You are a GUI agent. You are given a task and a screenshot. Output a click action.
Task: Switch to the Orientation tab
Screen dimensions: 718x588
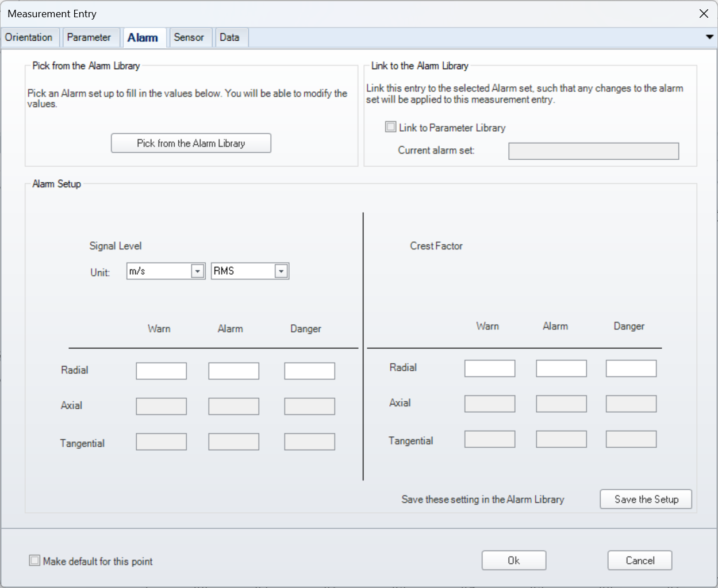29,37
